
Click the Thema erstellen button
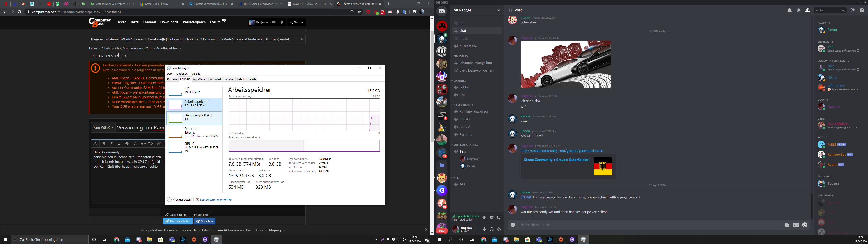click(x=178, y=221)
